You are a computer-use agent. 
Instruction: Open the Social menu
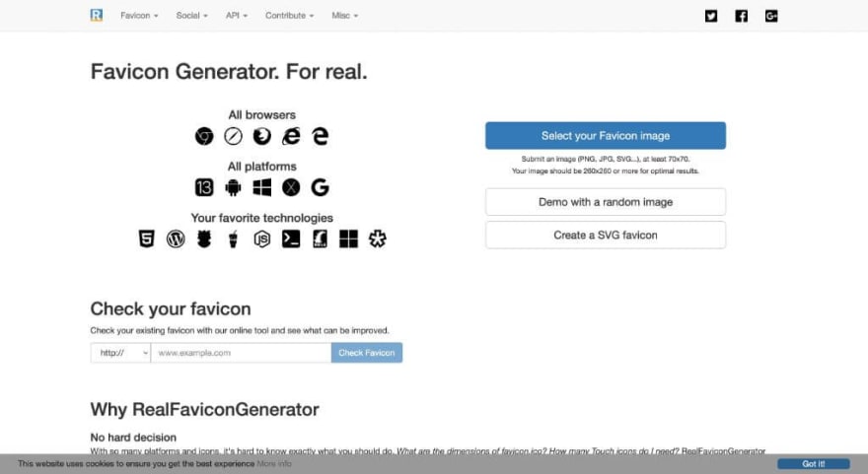coord(192,16)
